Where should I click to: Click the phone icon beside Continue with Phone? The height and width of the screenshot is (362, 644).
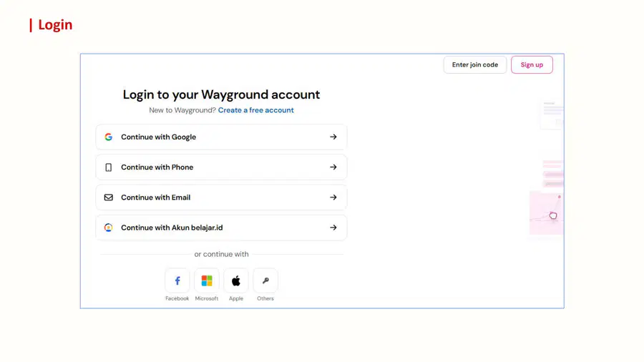point(109,167)
